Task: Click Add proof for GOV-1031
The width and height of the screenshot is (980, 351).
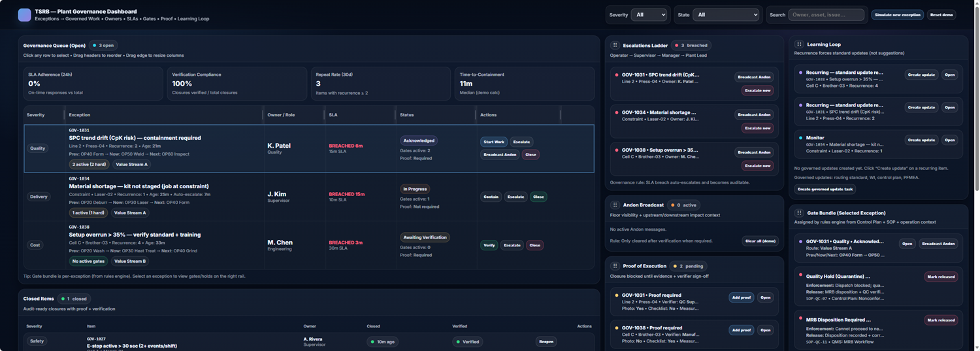Action: pos(742,297)
